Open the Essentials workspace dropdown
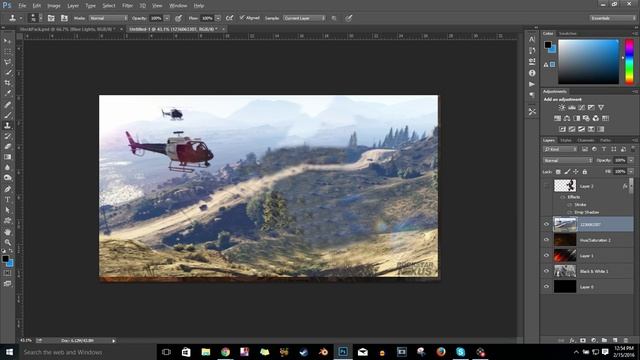This screenshot has height=360, width=640. [x=613, y=18]
